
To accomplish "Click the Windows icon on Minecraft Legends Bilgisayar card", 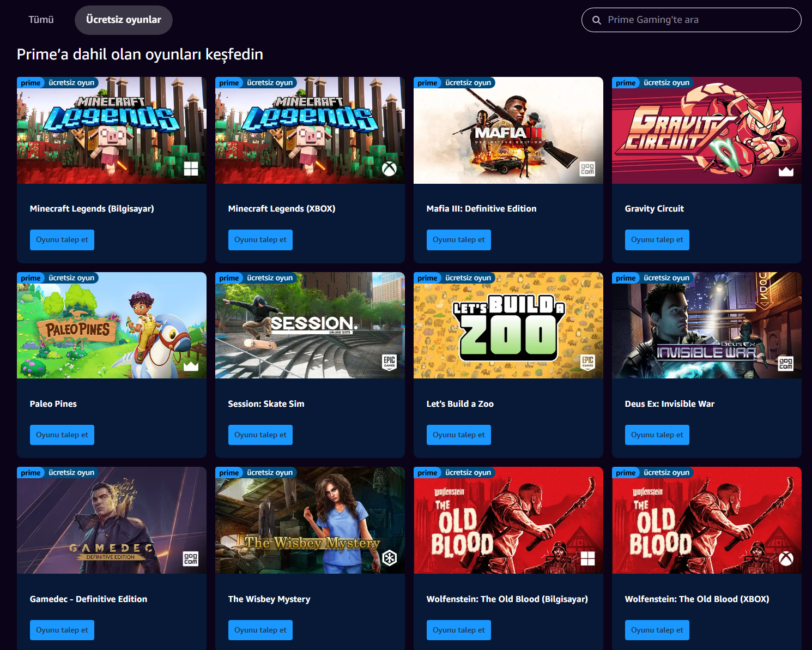I will point(191,168).
